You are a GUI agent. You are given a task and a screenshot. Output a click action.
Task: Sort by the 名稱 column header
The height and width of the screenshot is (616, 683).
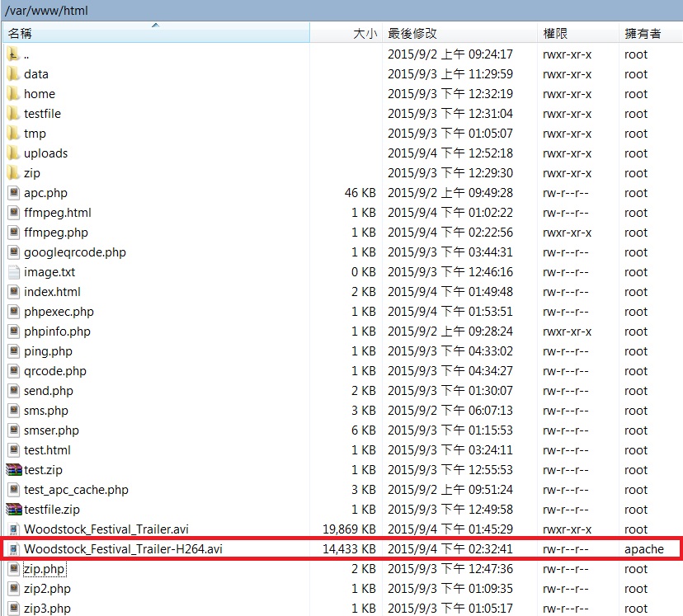click(x=156, y=33)
